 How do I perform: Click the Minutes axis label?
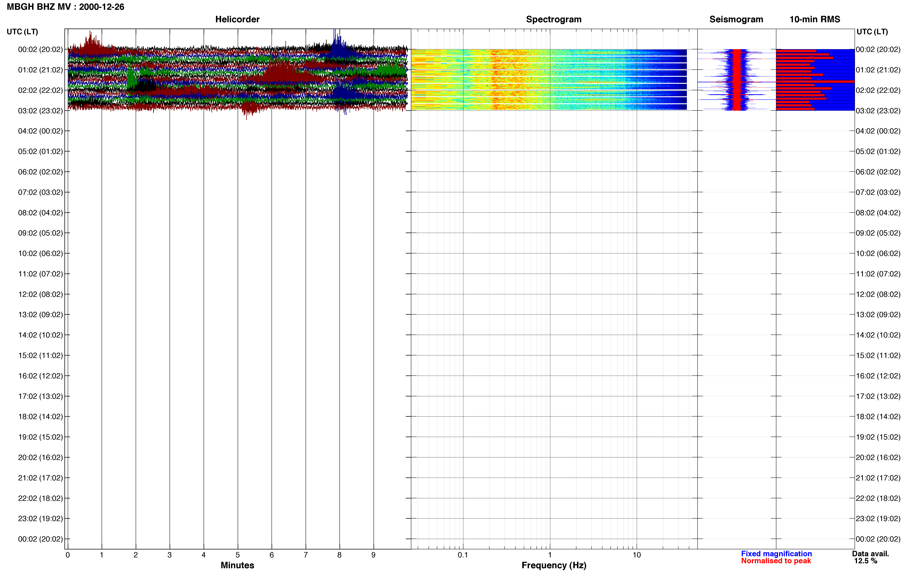click(237, 565)
